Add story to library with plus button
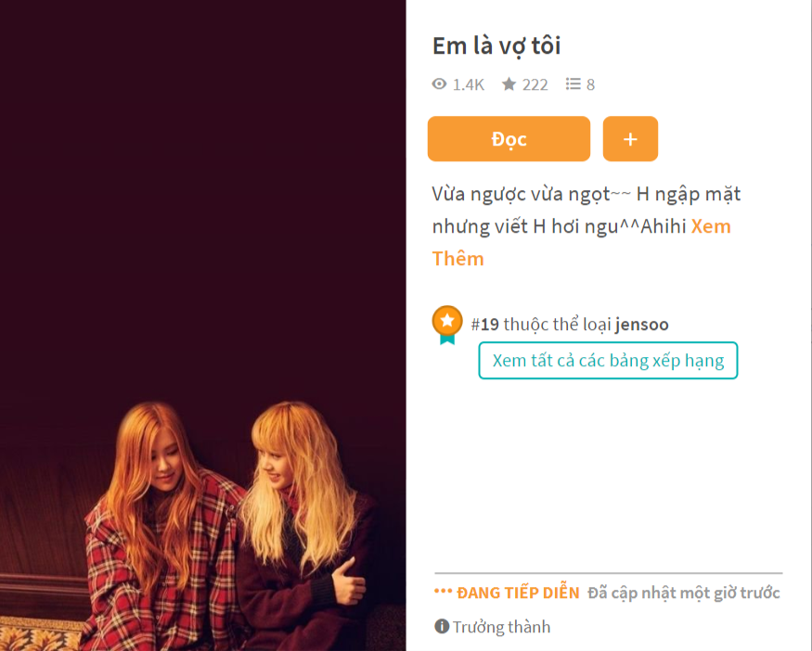The height and width of the screenshot is (651, 812). click(630, 139)
